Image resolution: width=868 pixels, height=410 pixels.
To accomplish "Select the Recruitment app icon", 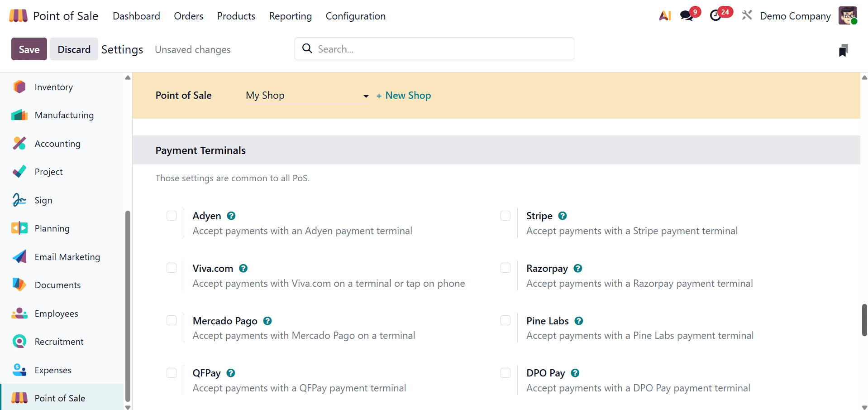I will pos(19,341).
